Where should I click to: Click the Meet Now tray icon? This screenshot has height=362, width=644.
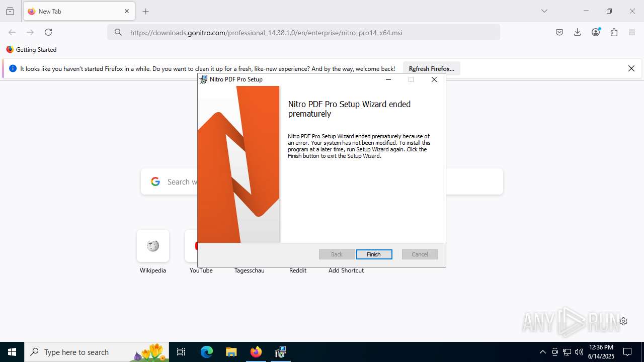coord(555,352)
